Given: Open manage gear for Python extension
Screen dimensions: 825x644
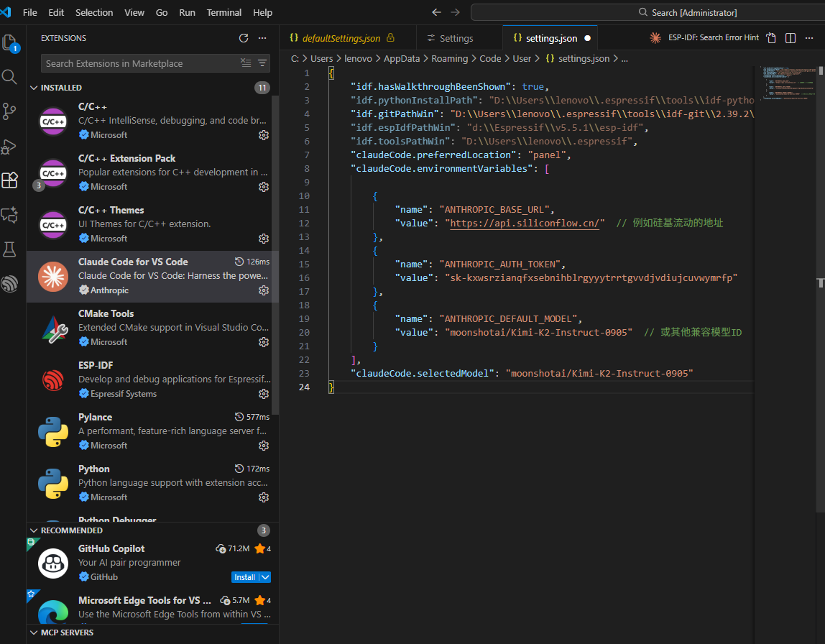Looking at the screenshot, I should click(264, 497).
